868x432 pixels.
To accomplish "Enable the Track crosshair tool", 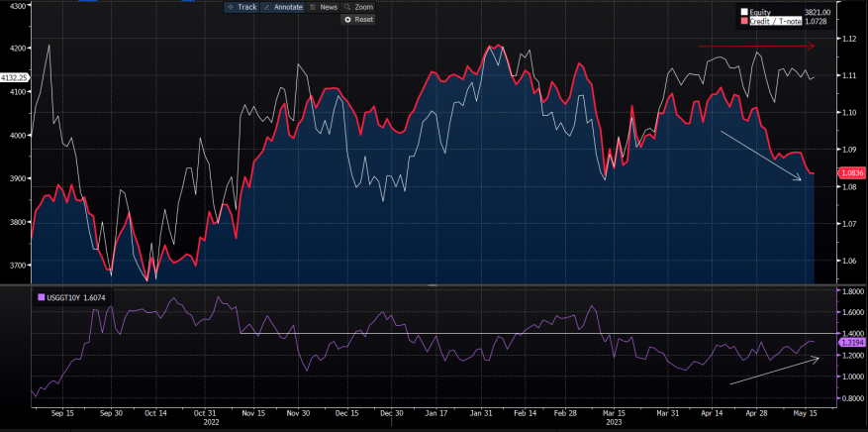I will pos(241,7).
